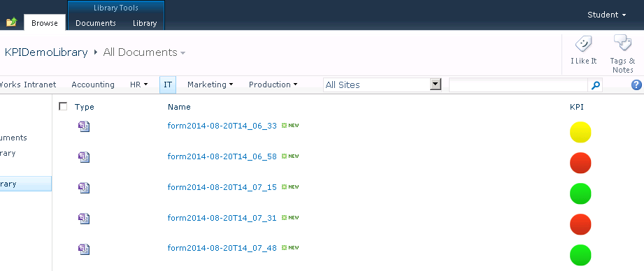
Task: Open the KPIDemoLibrary breadcrumb link
Action: click(46, 52)
